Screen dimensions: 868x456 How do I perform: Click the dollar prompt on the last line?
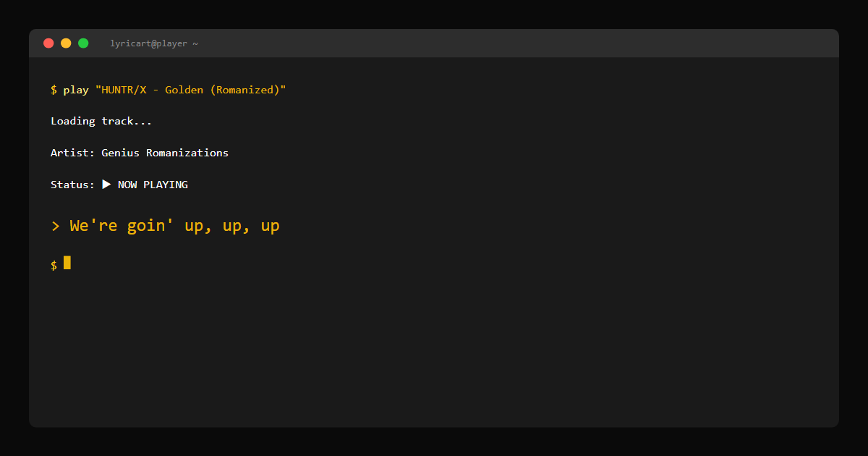point(54,265)
